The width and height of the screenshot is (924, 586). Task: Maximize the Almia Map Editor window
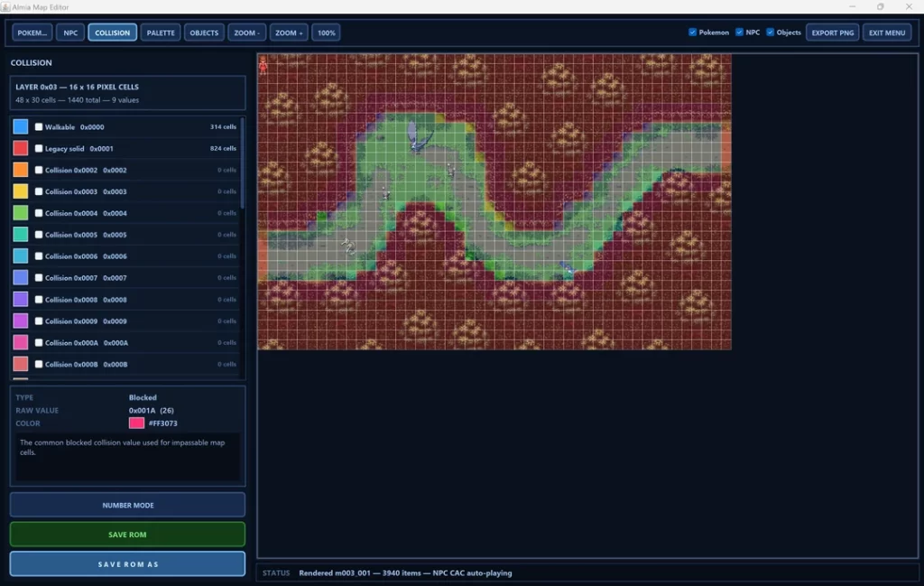881,6
